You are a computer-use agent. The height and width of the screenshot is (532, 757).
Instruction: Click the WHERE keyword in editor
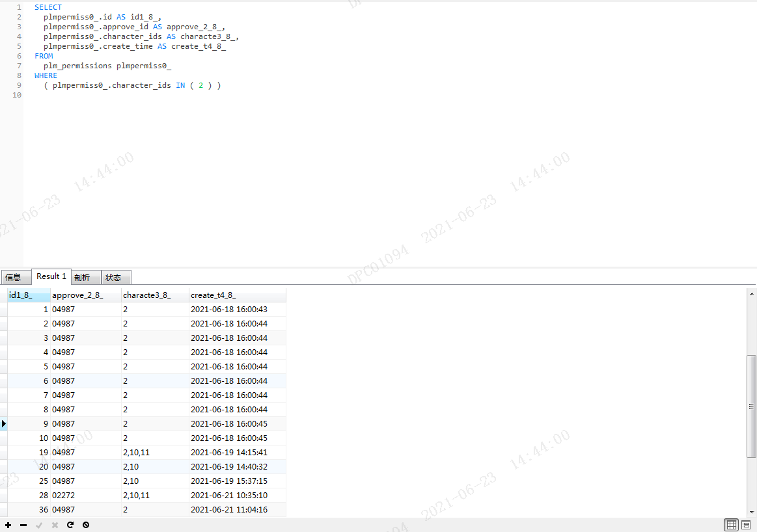46,75
